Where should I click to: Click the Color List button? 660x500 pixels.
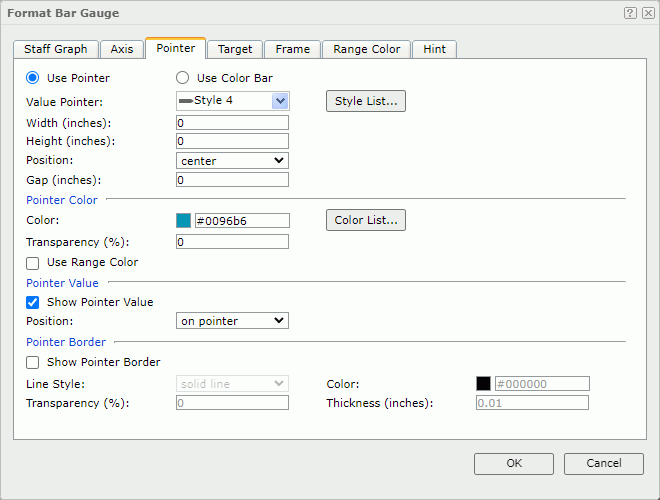tap(366, 220)
